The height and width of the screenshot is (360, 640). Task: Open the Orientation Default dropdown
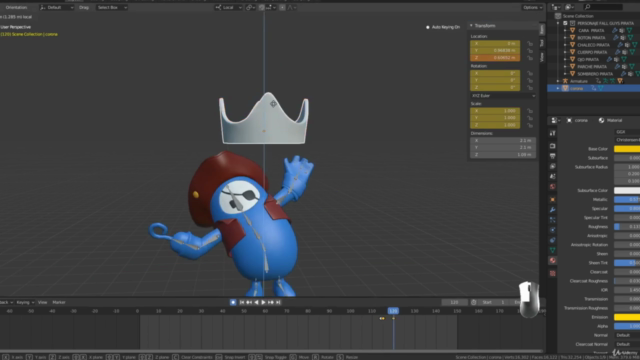tap(57, 7)
